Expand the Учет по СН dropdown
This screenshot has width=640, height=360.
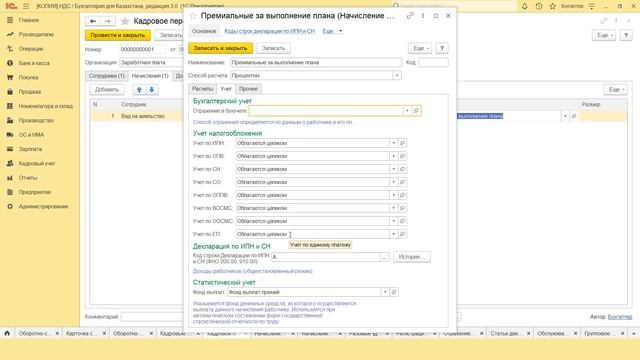point(393,169)
